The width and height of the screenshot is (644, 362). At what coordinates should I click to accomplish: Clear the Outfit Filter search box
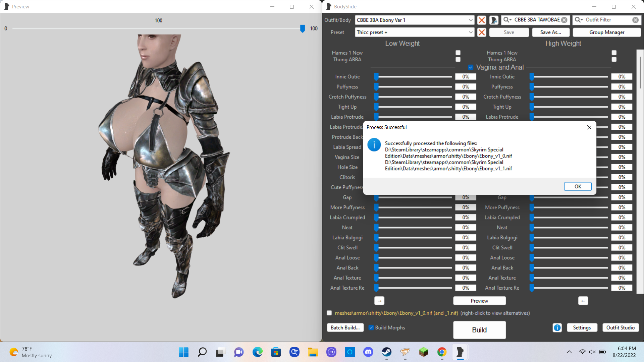click(x=635, y=20)
